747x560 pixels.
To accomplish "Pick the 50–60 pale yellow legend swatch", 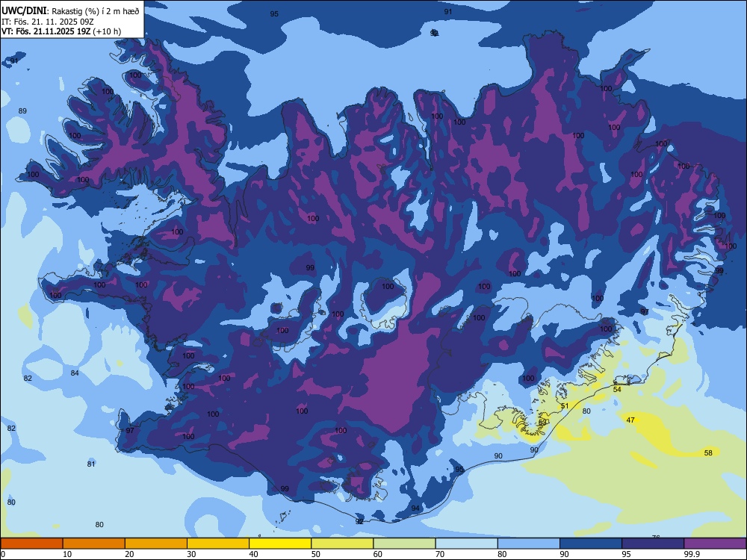I will 342,544.
